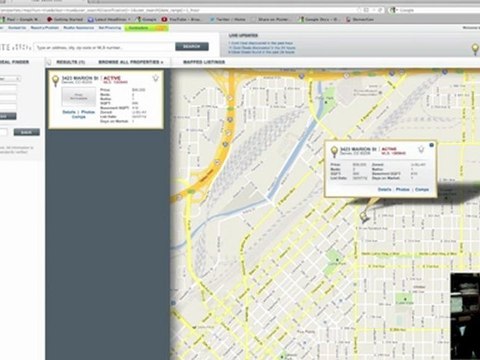Click the yellow bulb icon beside Live Updates
Viewport: 480px width, 360px height.
(x=475, y=49)
